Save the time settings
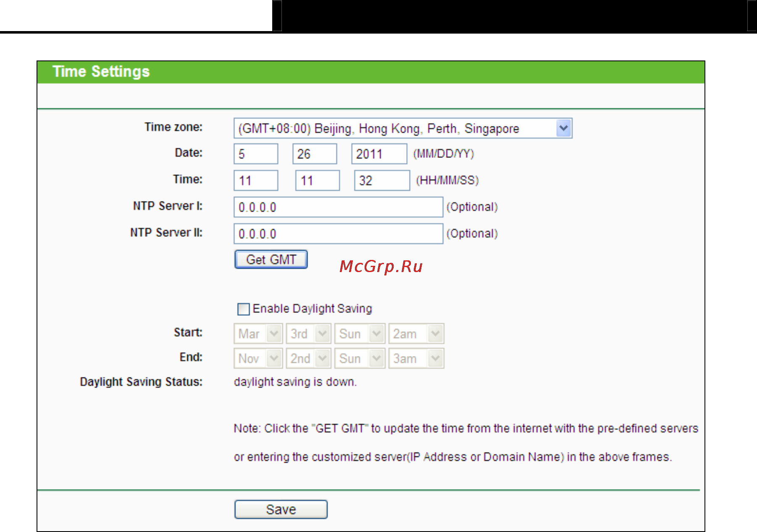Screen dimensions: 757x532 coord(281,509)
